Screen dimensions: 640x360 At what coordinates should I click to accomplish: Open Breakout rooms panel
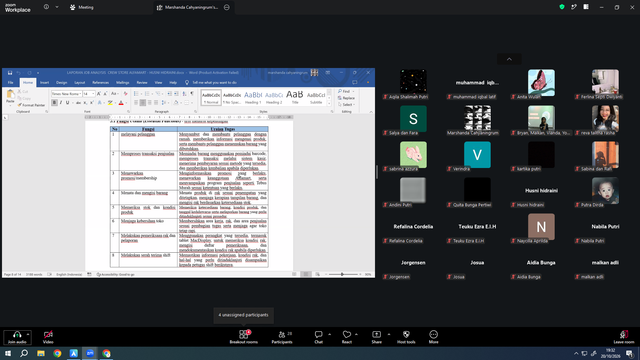[x=243, y=337]
